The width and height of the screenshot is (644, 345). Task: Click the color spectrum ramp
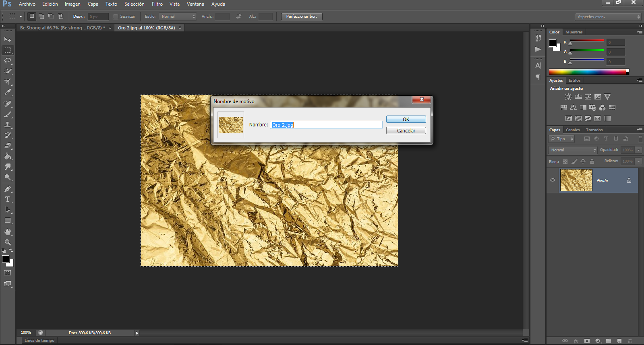(589, 72)
